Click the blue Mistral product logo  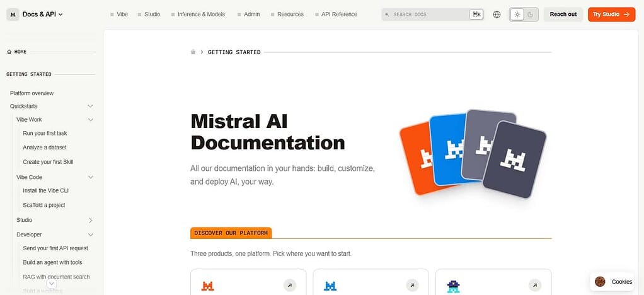(x=330, y=286)
